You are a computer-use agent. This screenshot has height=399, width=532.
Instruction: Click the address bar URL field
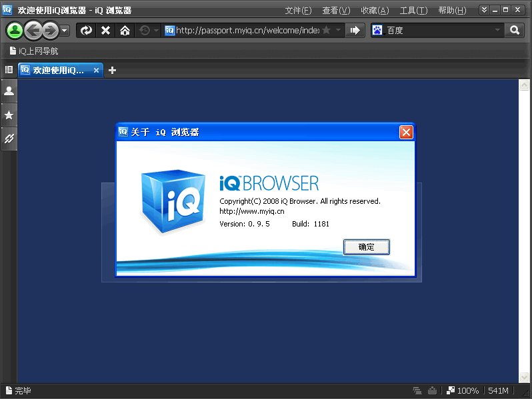247,31
